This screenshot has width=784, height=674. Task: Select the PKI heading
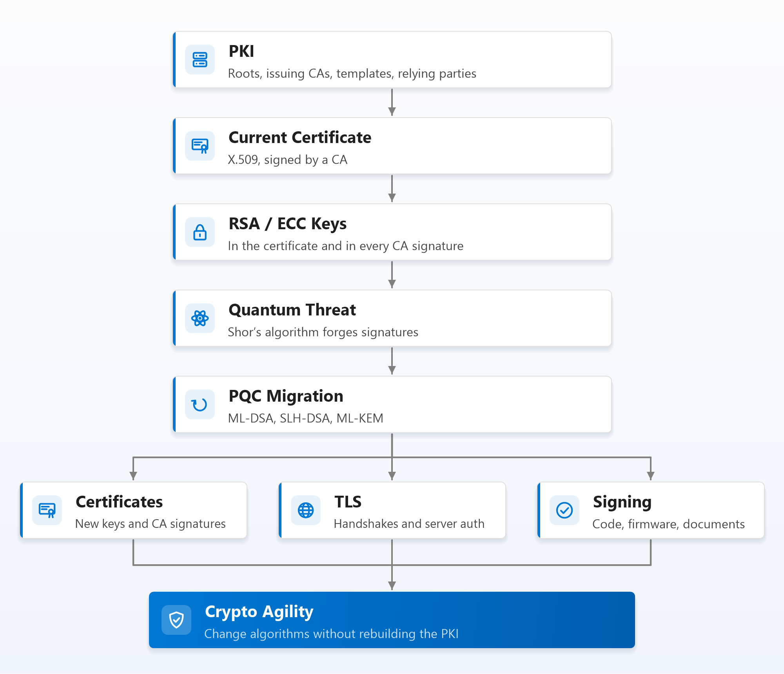point(241,51)
